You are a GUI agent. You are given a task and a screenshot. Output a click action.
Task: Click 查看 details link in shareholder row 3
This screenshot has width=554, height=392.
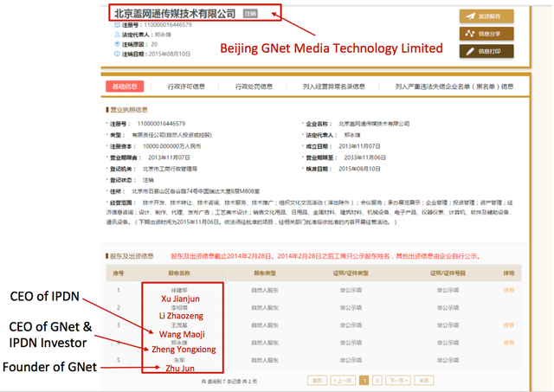pos(509,325)
